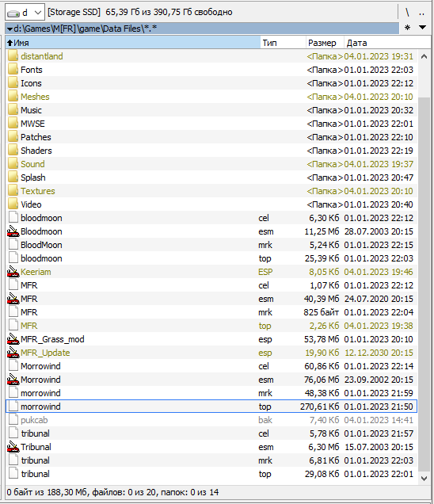Click the Bloodmoon esm plugin icon
Viewport: 434px width, 504px height.
coord(13,231)
